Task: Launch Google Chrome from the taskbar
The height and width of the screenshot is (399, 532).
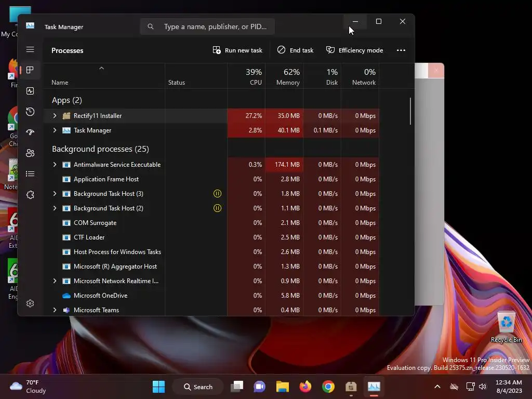Action: click(328, 387)
